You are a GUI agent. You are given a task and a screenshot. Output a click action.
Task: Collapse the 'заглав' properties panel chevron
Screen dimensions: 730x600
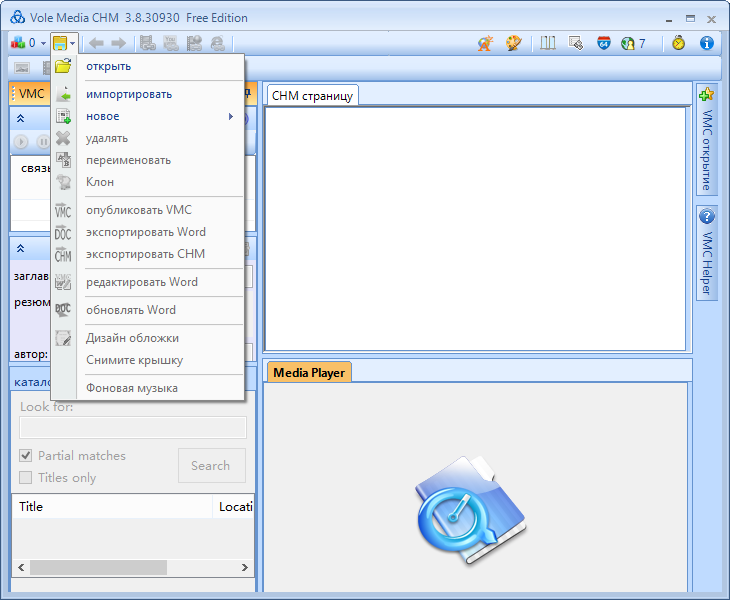(x=20, y=248)
